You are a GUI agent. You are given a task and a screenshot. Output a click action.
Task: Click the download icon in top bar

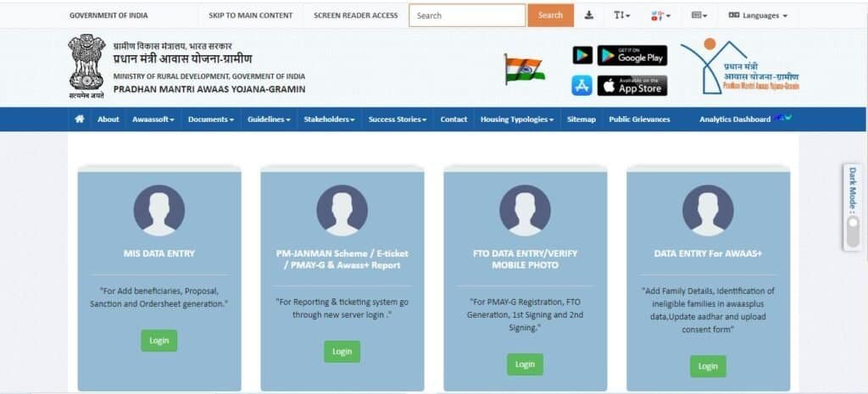click(x=589, y=15)
